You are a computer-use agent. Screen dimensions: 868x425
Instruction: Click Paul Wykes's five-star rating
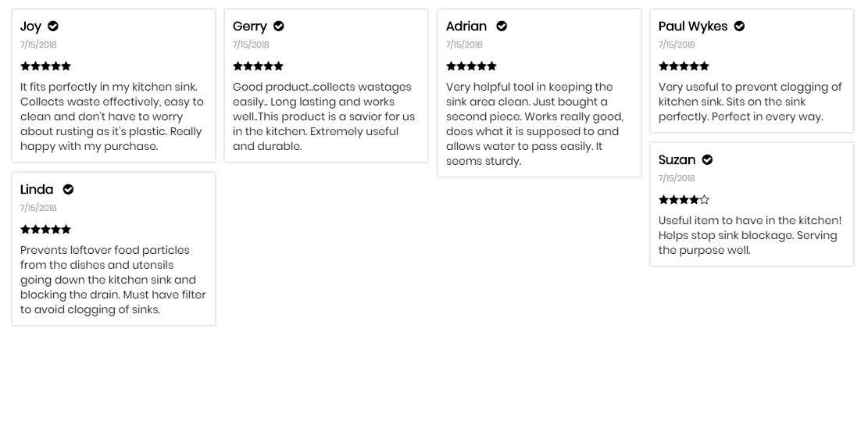click(x=684, y=66)
